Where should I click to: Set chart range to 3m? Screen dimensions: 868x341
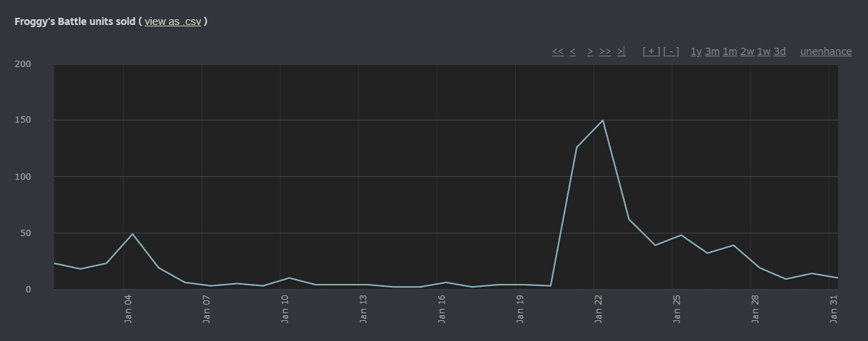click(x=712, y=51)
